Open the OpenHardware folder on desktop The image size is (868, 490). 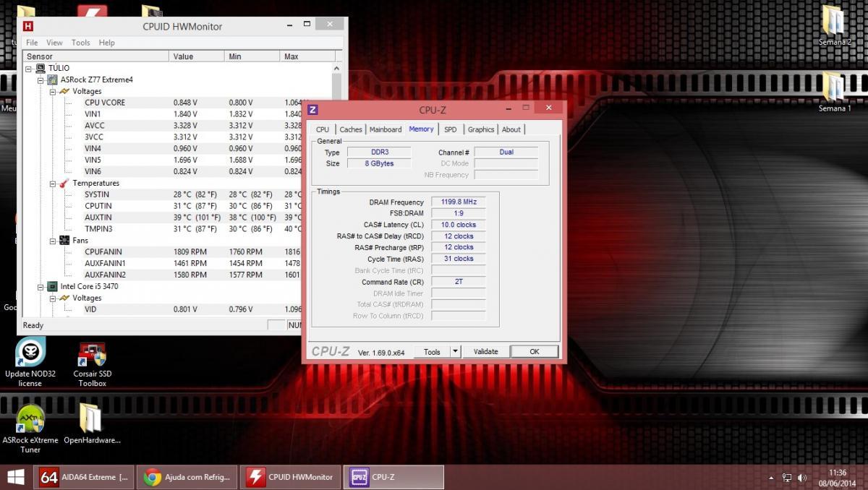click(x=91, y=424)
